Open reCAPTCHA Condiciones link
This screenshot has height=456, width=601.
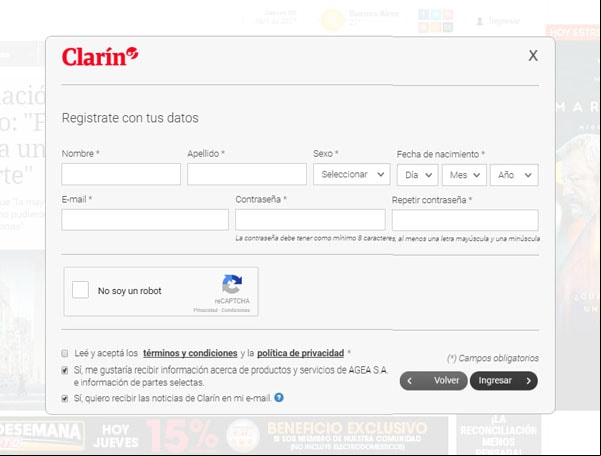coord(235,310)
